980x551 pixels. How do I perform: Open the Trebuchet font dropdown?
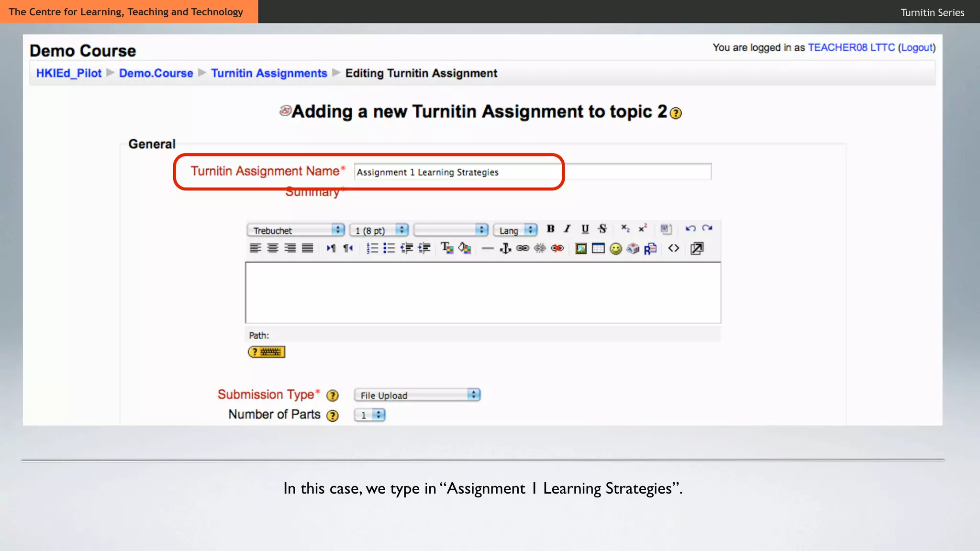click(x=296, y=230)
